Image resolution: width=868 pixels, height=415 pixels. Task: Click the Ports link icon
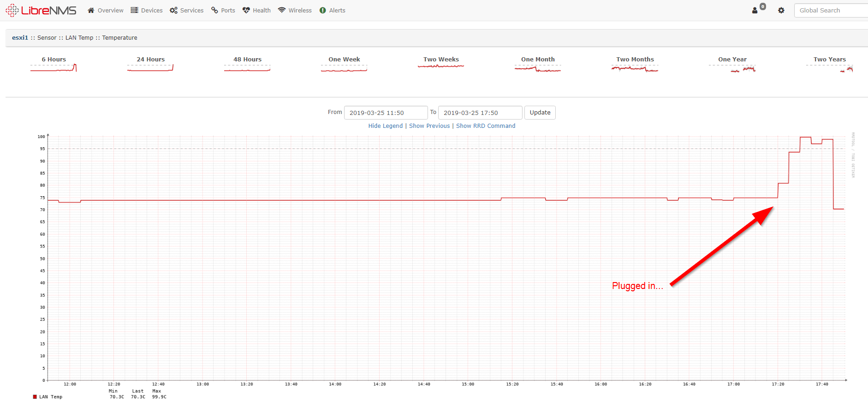(214, 10)
